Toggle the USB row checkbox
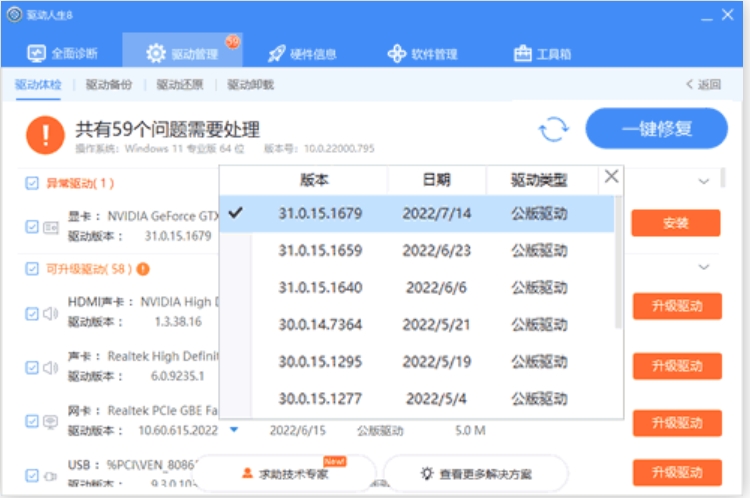This screenshot has height=498, width=750. point(32,476)
